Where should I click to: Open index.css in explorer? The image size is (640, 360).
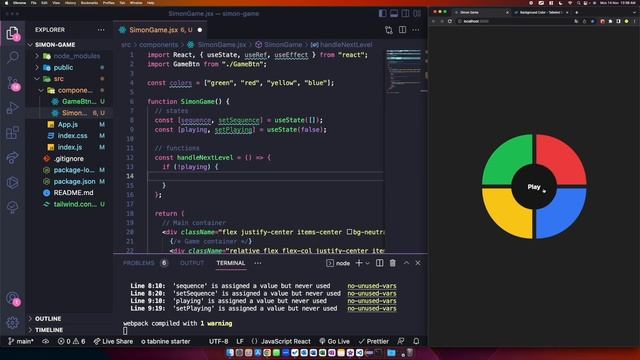(72, 136)
